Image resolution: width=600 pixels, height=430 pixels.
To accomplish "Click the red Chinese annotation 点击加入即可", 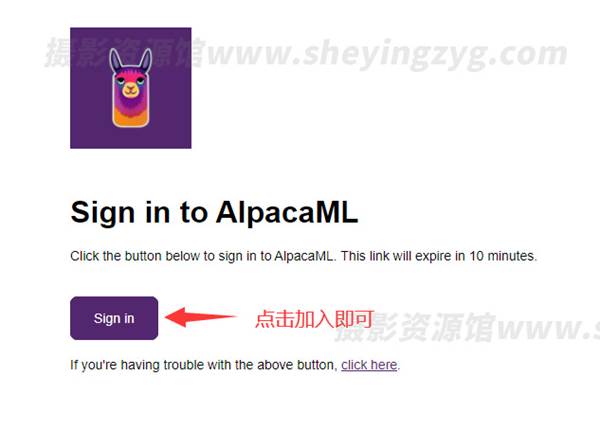I will (314, 319).
